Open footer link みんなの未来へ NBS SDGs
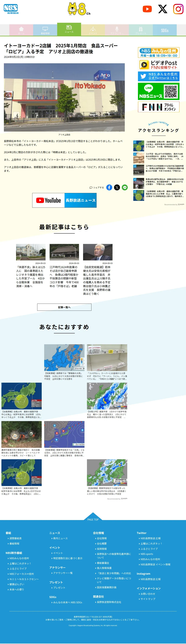186x644 pixels. [x=68, y=602]
